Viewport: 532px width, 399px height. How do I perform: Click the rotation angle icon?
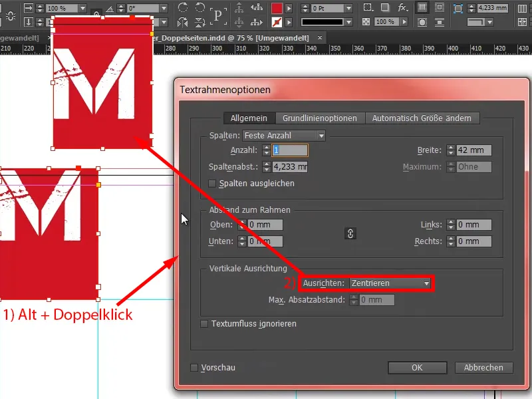click(109, 9)
